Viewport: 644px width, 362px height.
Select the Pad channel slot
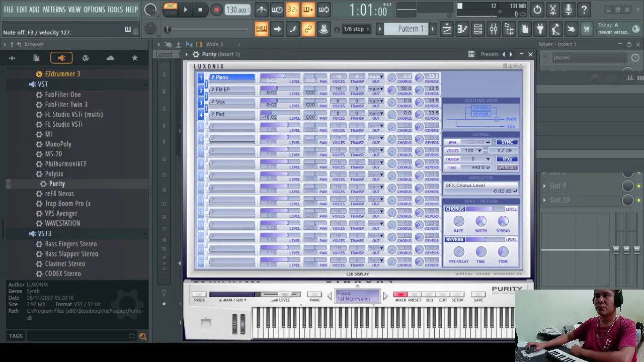[232, 114]
